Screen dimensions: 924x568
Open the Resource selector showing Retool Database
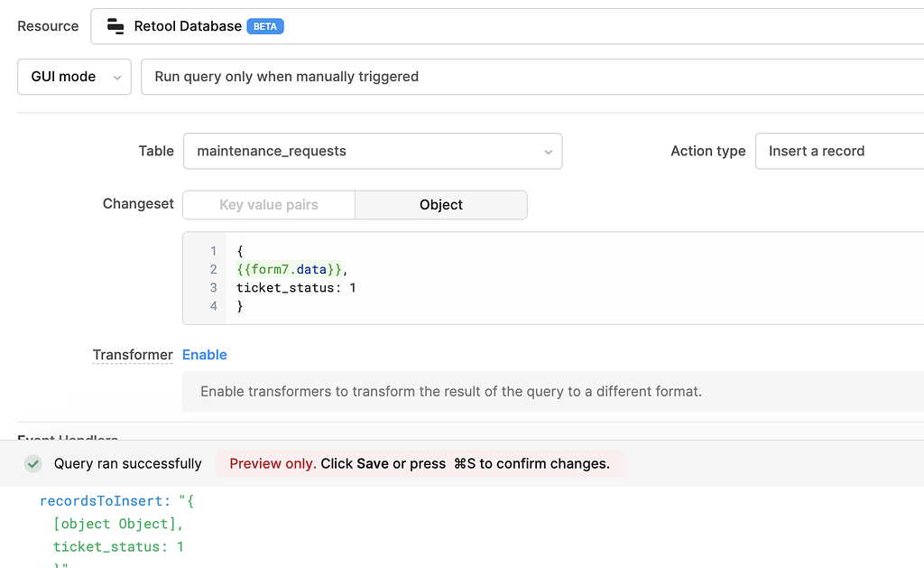pyautogui.click(x=505, y=27)
